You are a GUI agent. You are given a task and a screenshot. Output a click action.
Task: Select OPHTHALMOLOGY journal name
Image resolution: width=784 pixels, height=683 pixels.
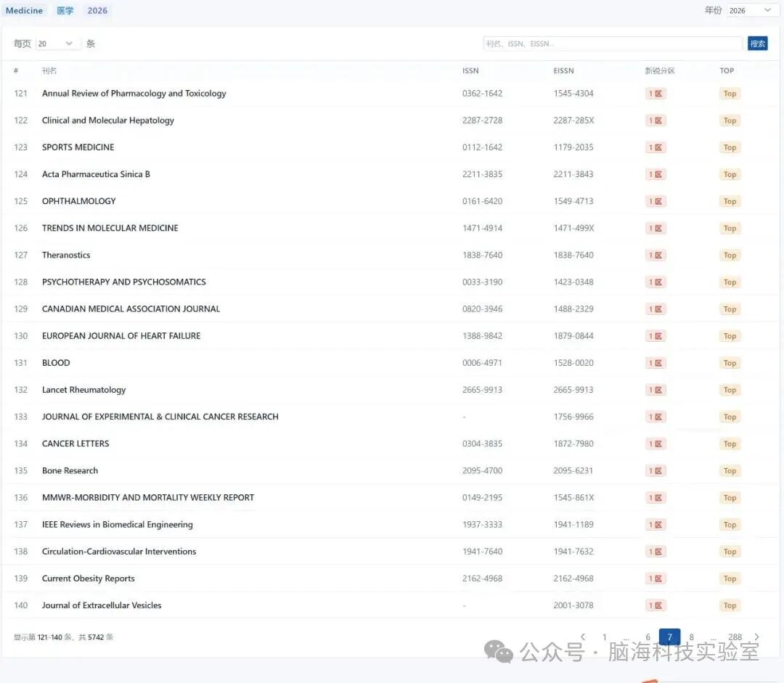point(79,201)
